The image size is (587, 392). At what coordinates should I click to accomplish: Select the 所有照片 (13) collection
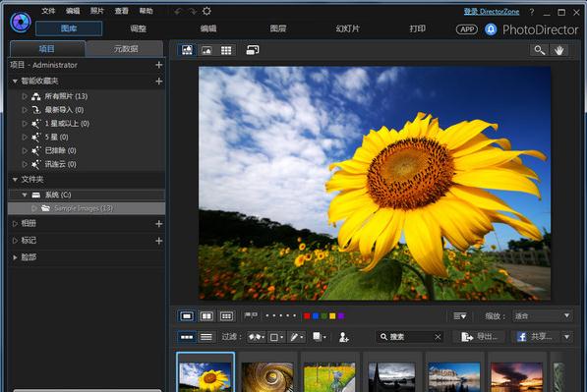tap(66, 96)
